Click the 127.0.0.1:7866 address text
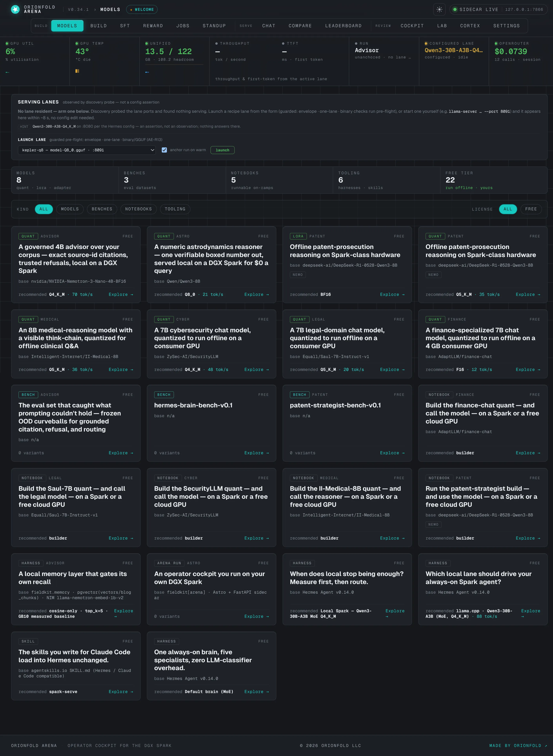553x756 pixels. click(x=524, y=9)
